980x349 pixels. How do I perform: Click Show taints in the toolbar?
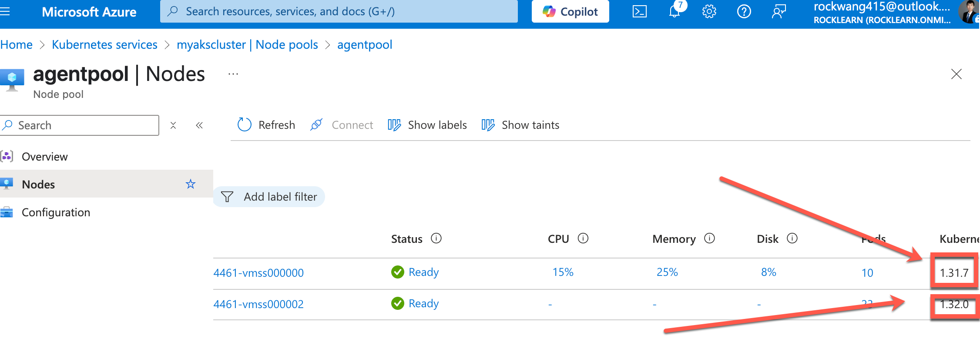pos(520,125)
